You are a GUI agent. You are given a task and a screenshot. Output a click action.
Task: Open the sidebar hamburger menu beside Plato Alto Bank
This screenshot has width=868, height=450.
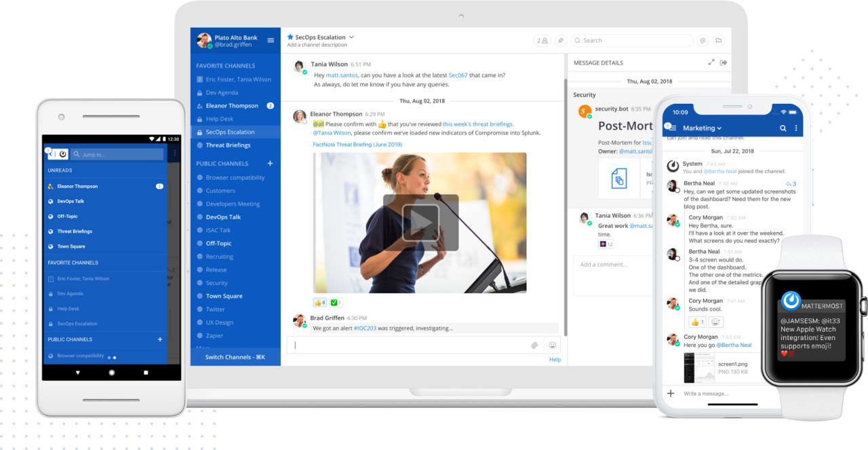[271, 40]
